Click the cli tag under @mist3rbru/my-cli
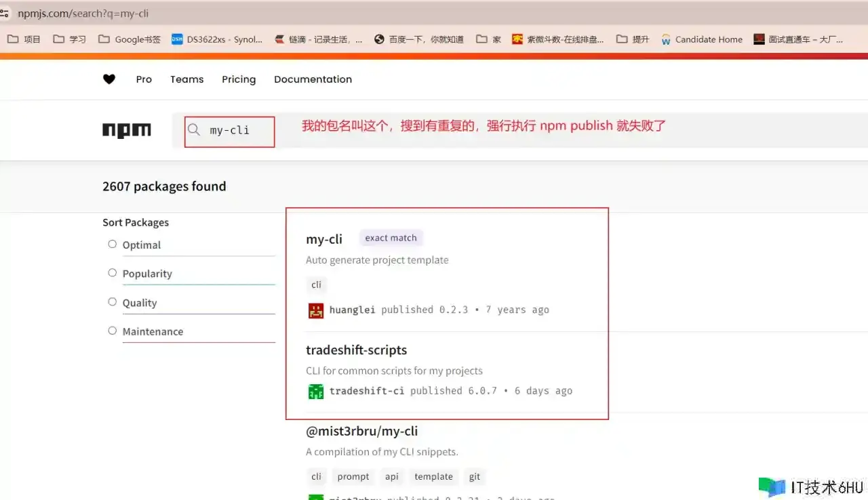The width and height of the screenshot is (868, 500). [317, 476]
